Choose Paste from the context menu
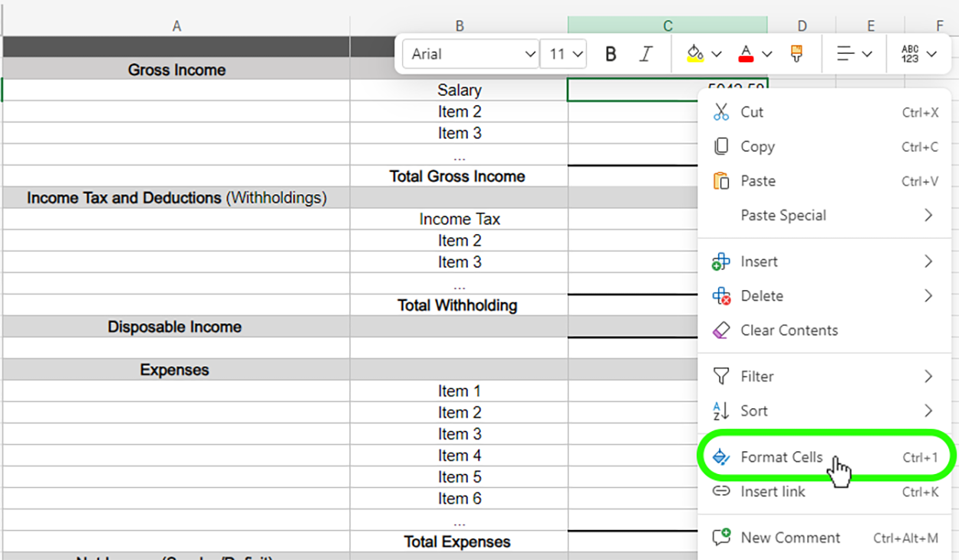This screenshot has height=560, width=959. click(825, 181)
